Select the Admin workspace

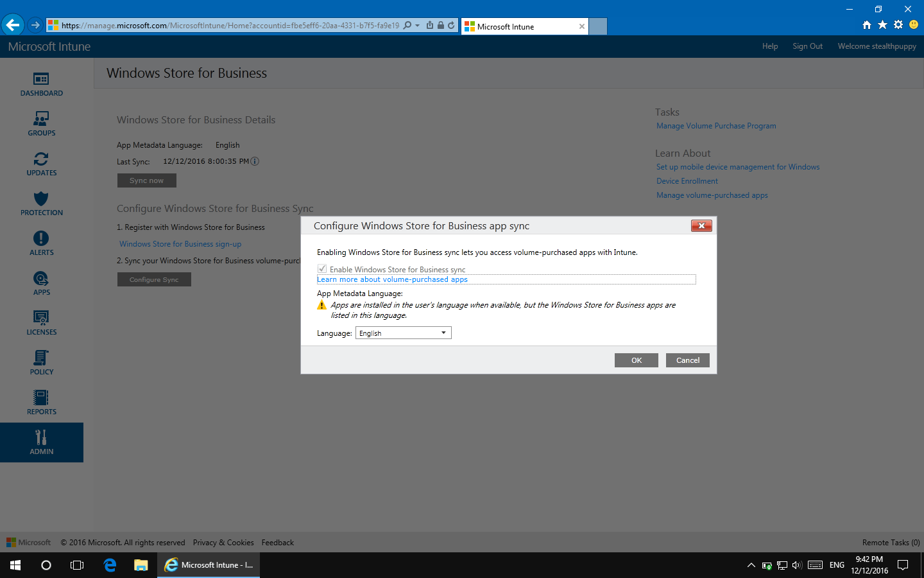pyautogui.click(x=42, y=442)
